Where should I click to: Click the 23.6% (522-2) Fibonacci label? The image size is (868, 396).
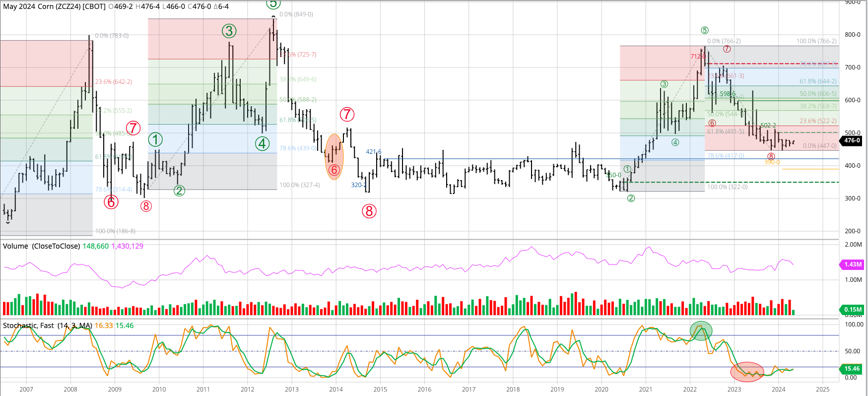point(818,121)
